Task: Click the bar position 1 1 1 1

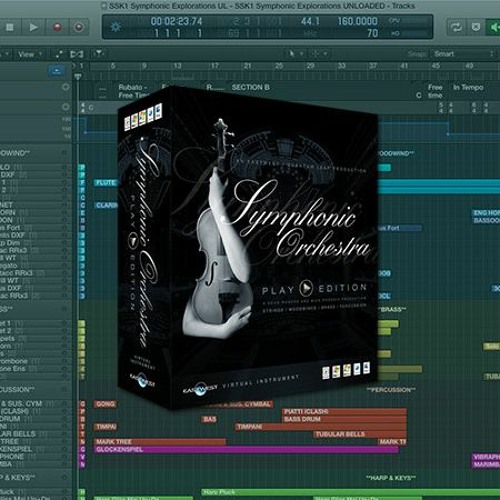Action: point(178,33)
